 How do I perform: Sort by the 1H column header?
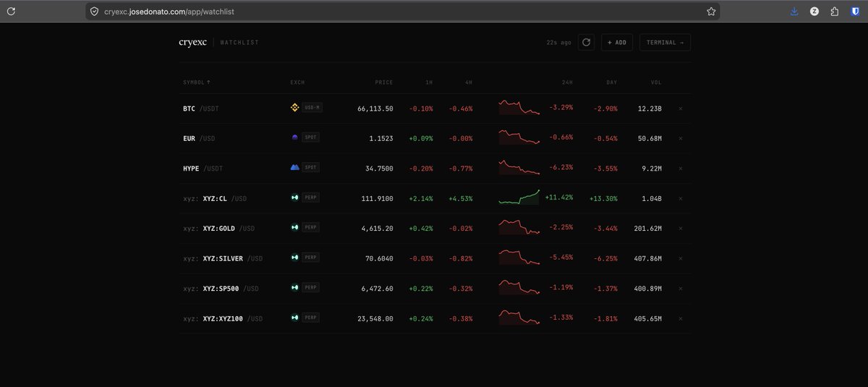(x=429, y=82)
